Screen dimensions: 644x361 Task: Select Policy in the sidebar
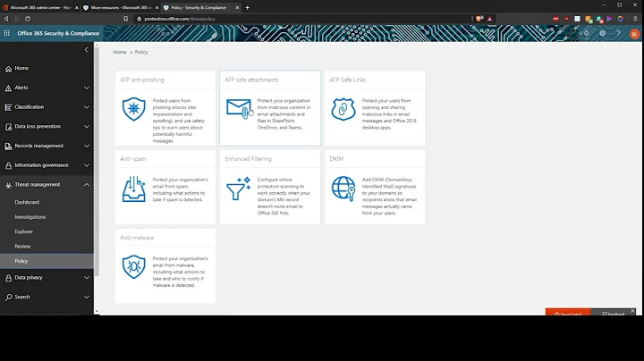pyautogui.click(x=47, y=261)
